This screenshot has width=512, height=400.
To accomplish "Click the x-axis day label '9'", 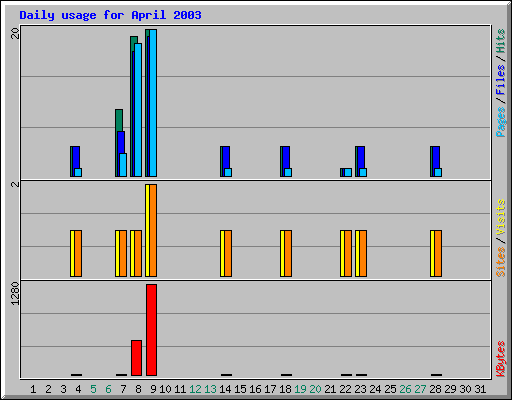I will [x=153, y=389].
